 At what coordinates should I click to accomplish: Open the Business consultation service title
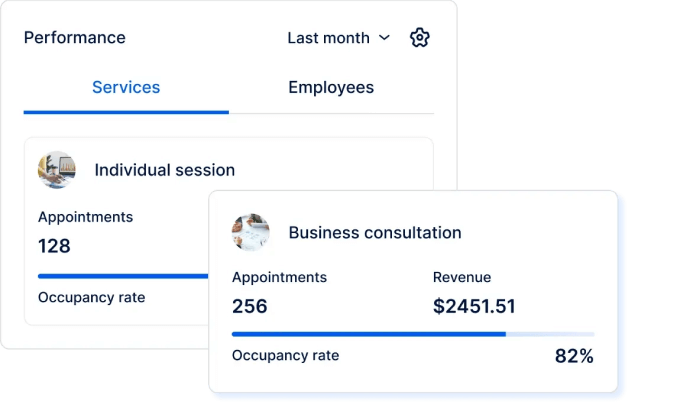375,233
